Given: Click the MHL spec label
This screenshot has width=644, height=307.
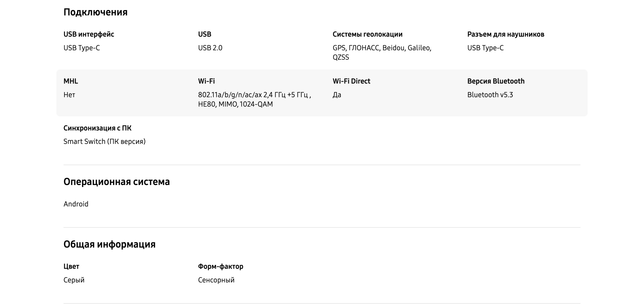Looking at the screenshot, I should pyautogui.click(x=71, y=81).
